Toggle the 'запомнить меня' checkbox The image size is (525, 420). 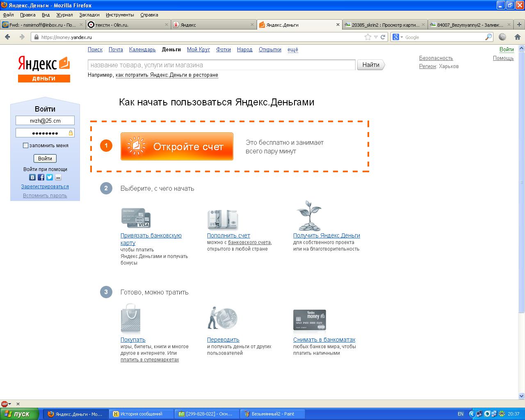tap(25, 145)
